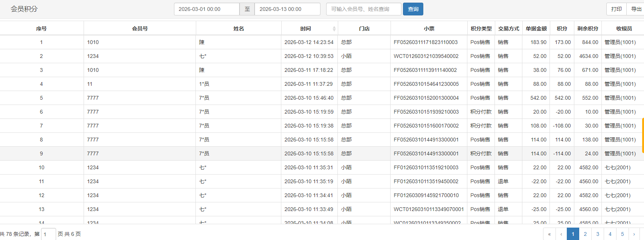644x240 pixels.
Task: Open the start date field 2026-03-01
Action: [206, 9]
